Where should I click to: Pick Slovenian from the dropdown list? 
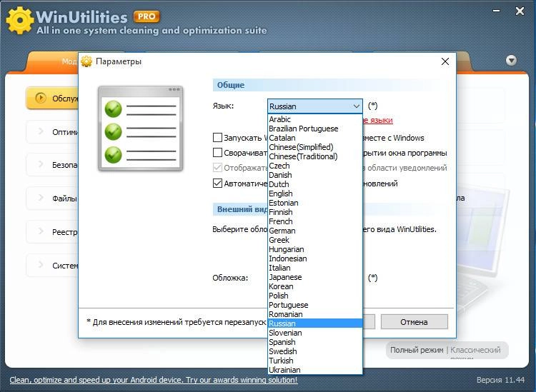point(315,333)
